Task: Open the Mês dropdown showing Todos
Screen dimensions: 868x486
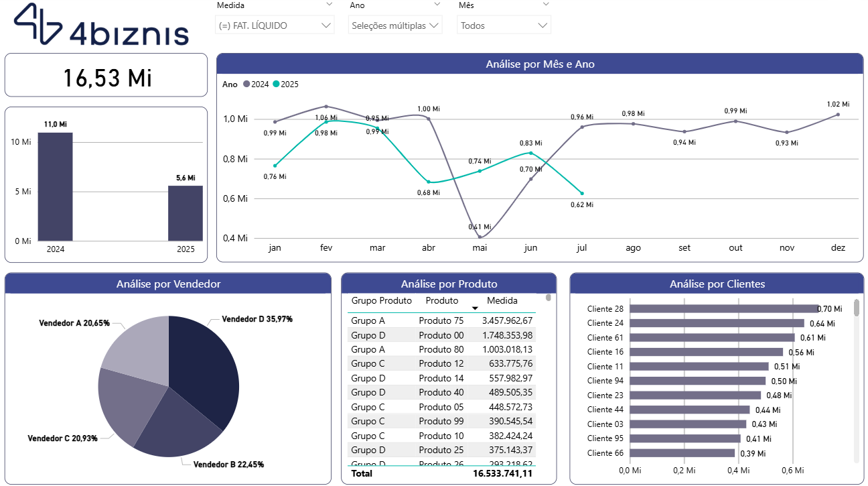Action: coord(504,25)
